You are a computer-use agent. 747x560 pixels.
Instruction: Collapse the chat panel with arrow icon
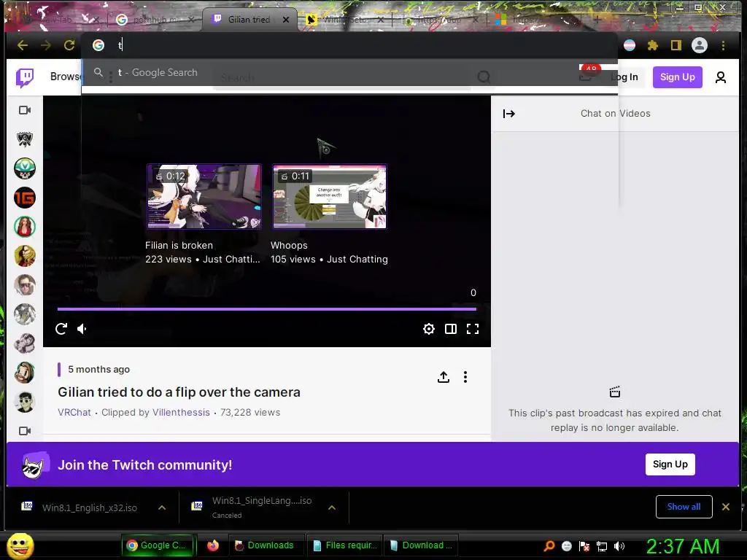point(508,113)
